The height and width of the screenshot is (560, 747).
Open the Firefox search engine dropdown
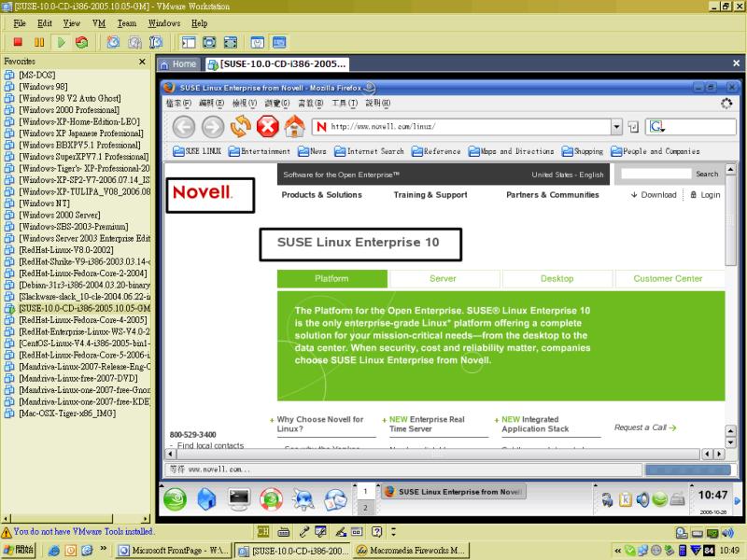tap(657, 127)
